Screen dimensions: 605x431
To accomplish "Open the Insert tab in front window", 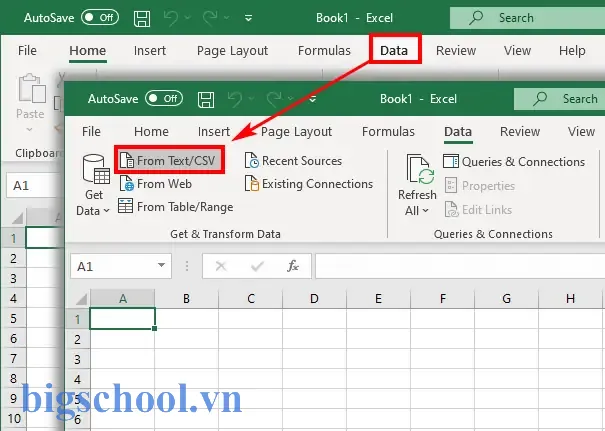I will pos(214,132).
